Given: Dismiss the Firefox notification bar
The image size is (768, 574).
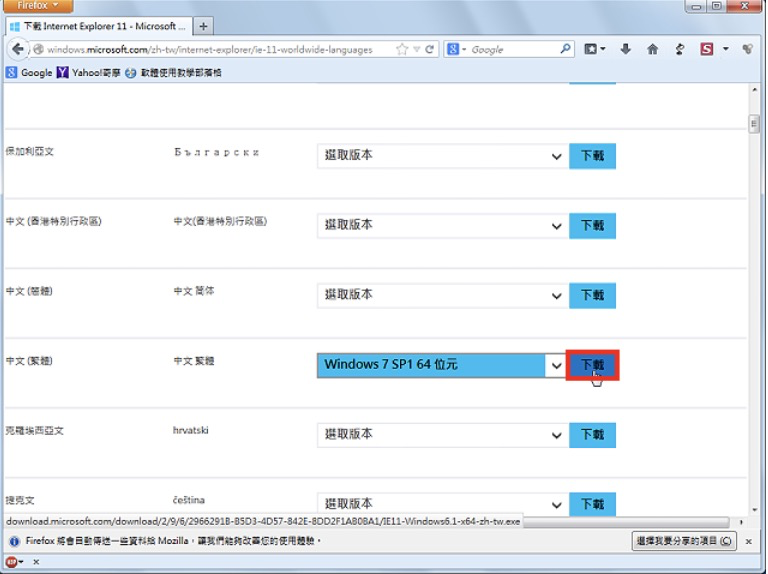Looking at the screenshot, I should tap(748, 541).
